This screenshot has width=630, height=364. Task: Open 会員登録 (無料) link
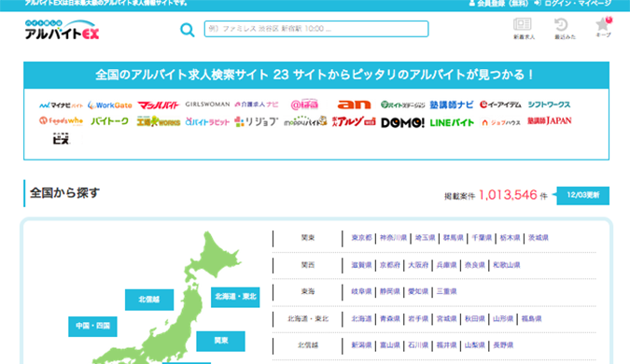(498, 4)
